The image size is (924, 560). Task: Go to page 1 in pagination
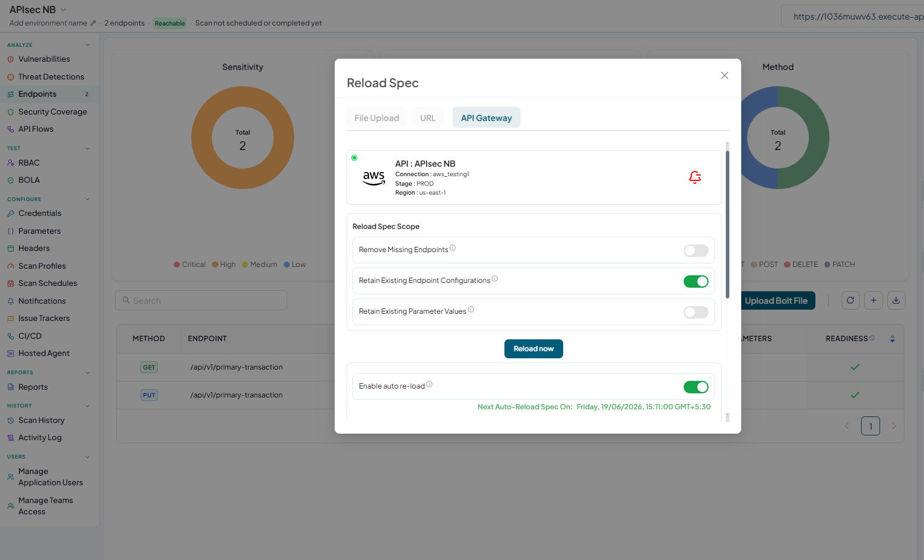[871, 426]
